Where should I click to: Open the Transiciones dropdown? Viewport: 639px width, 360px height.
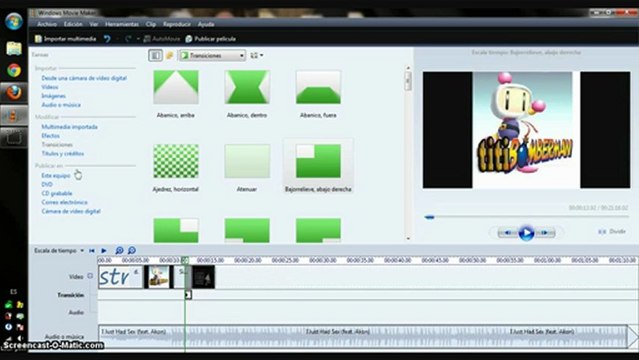click(x=212, y=55)
